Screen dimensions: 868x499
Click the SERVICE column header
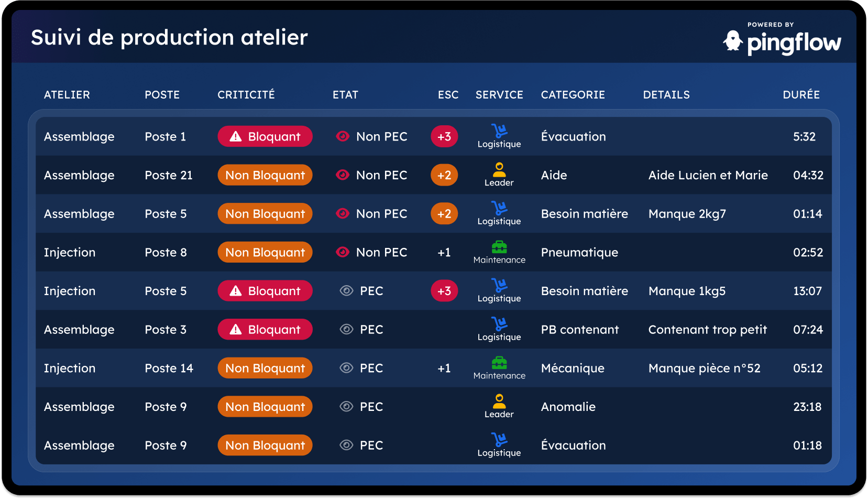(x=499, y=95)
